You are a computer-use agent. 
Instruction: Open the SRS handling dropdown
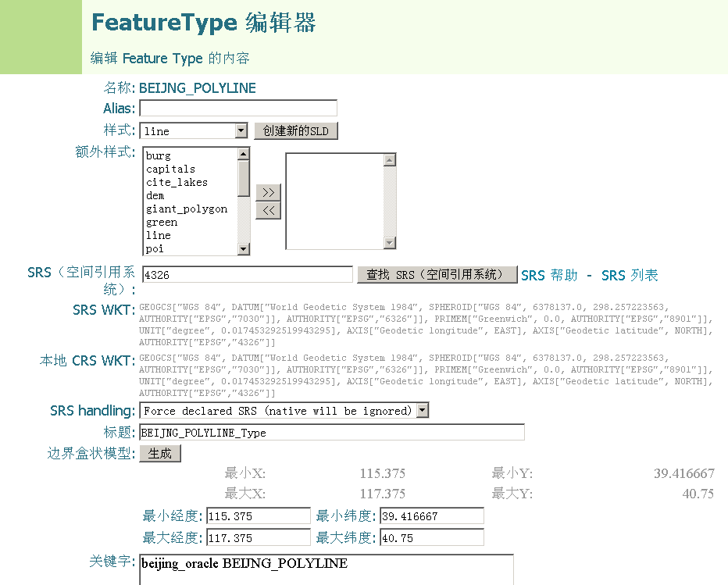point(284,410)
